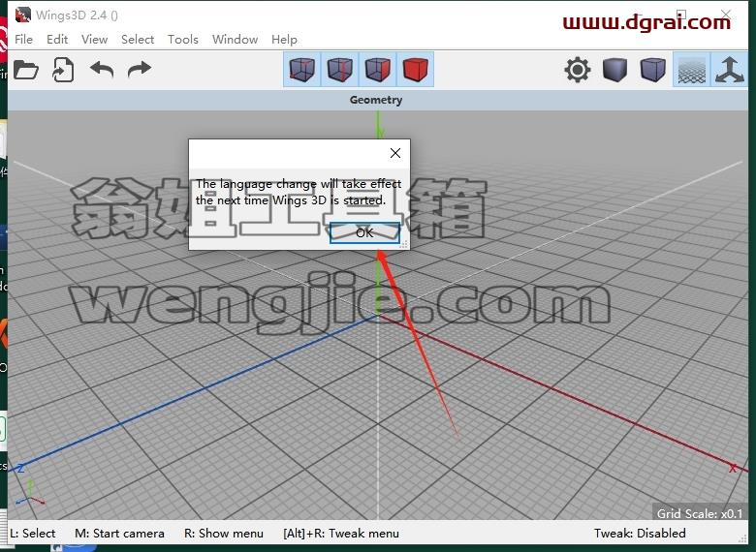
Task: Click the Geometry window title bar
Action: [376, 100]
